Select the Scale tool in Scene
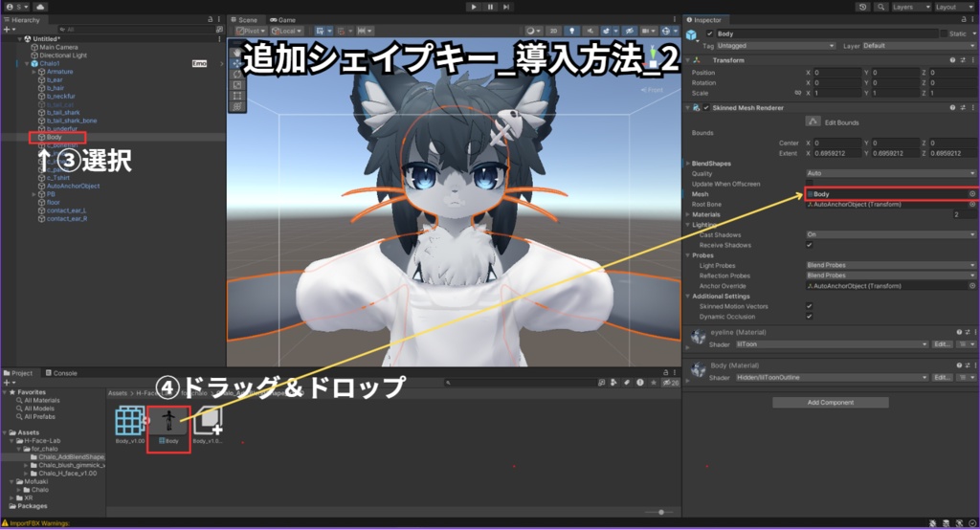980x530 pixels. pos(237,85)
